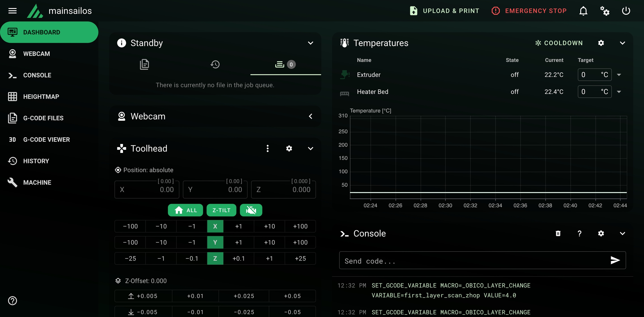The image size is (644, 317).
Task: Click the power menu icon
Action: 626,11
